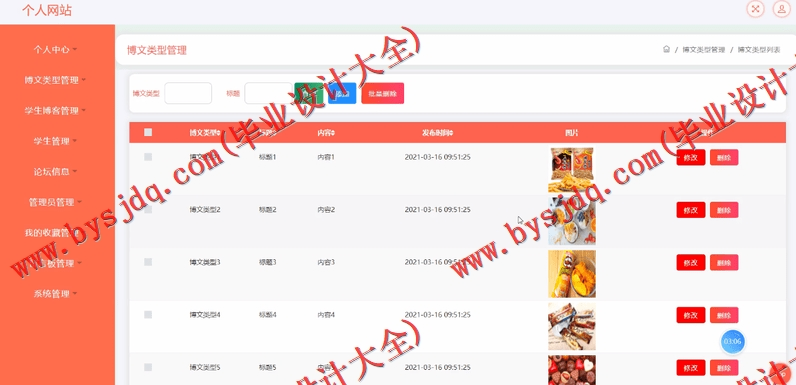Toggle the select-all checkbox in table header
Screen dimensions: 796x385
148,132
